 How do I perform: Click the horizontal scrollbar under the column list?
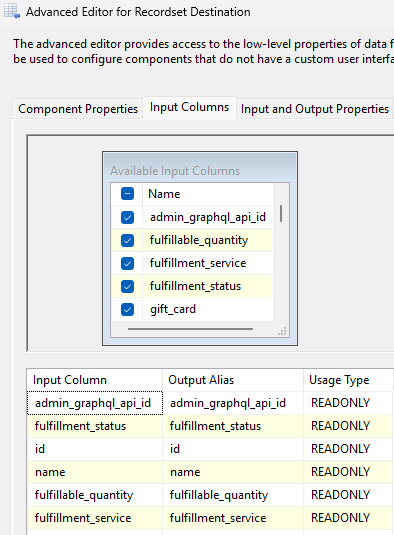pos(190,329)
